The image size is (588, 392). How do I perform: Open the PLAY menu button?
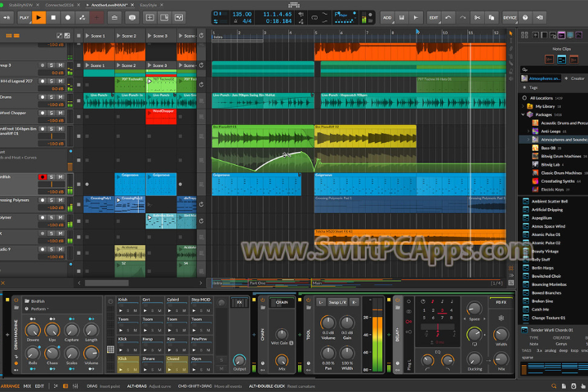click(24, 17)
